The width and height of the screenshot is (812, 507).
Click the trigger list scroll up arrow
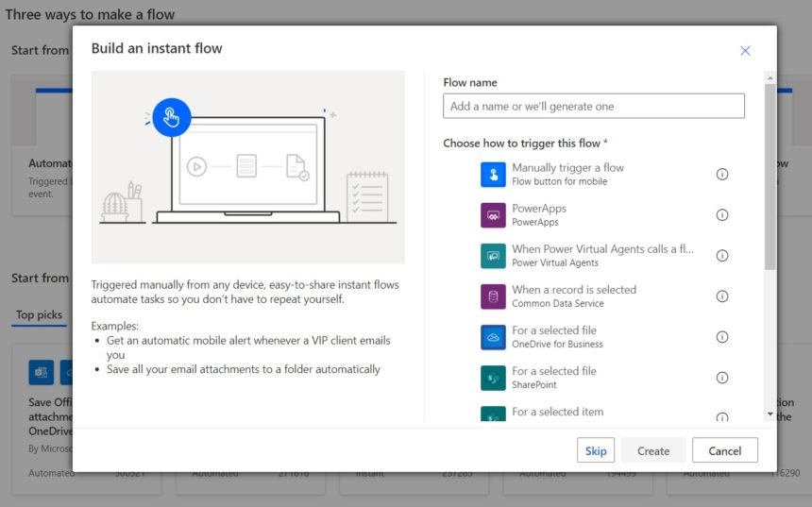[770, 77]
